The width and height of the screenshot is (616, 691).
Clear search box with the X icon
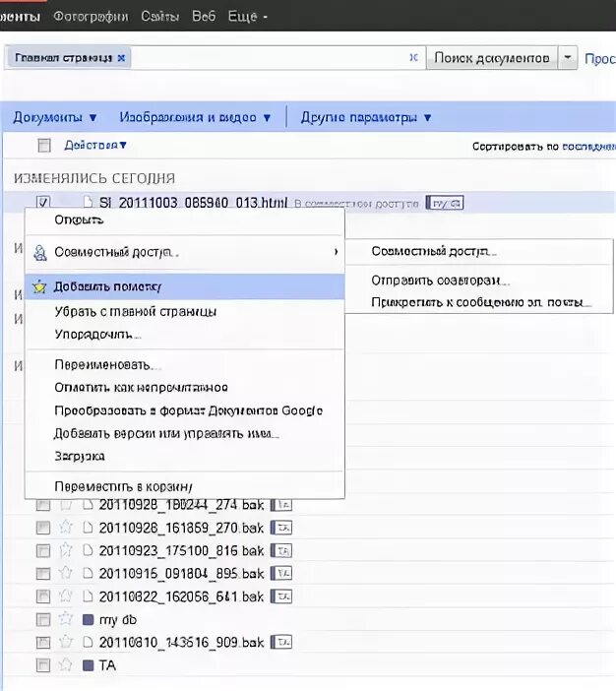click(x=413, y=57)
